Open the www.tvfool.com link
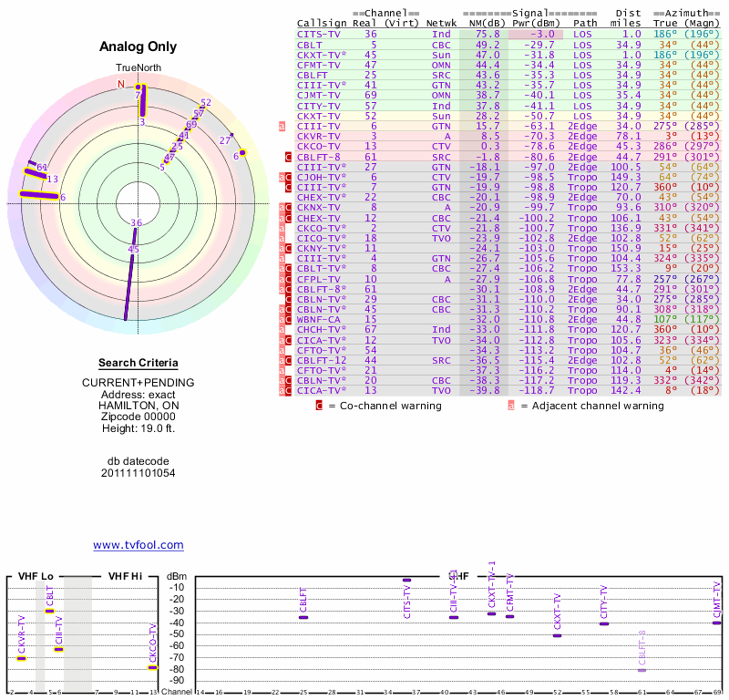Image resolution: width=729 pixels, height=700 pixels. 139,545
